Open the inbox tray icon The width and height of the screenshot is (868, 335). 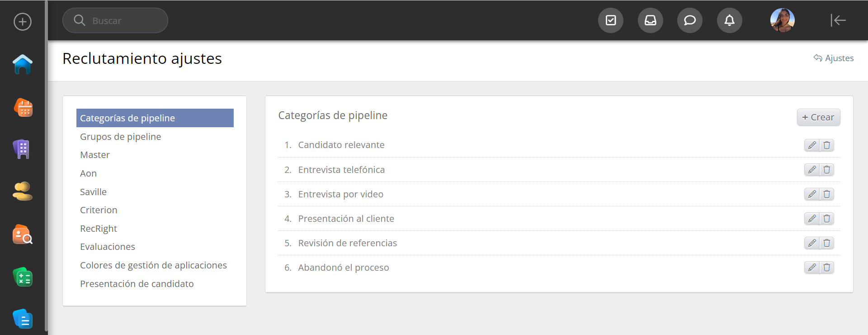(650, 20)
